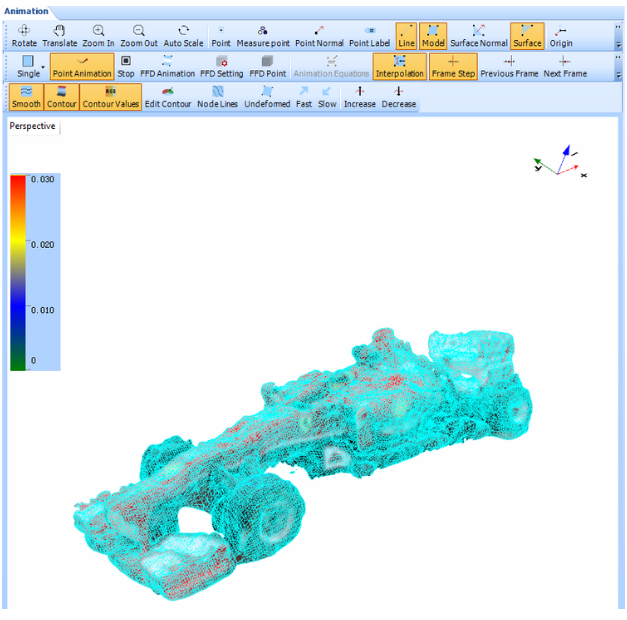Select the Rotate view tool
The image size is (627, 620).
point(24,37)
